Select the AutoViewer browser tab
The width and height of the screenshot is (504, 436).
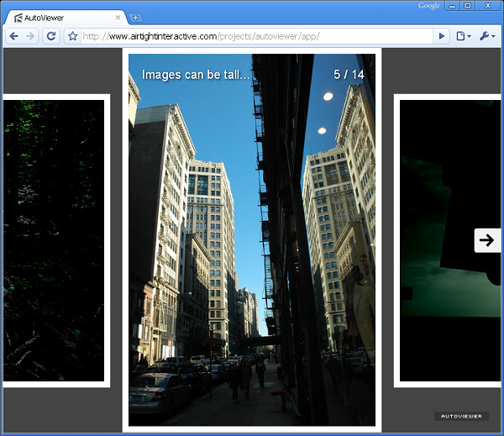[x=63, y=18]
